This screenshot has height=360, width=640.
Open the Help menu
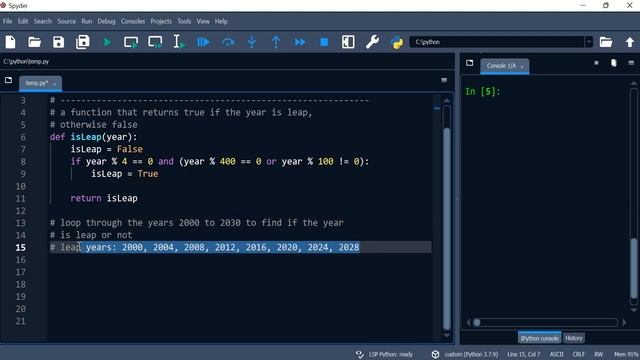coord(221,21)
